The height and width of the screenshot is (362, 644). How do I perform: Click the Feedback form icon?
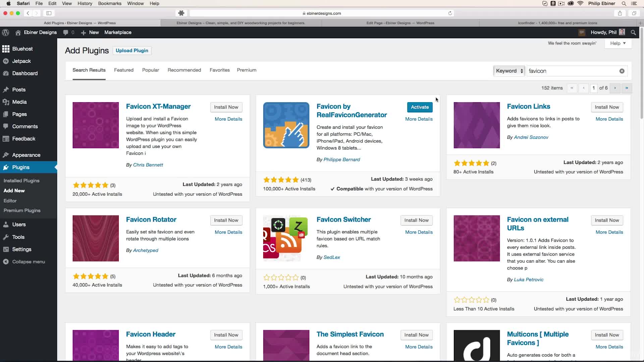(6, 139)
